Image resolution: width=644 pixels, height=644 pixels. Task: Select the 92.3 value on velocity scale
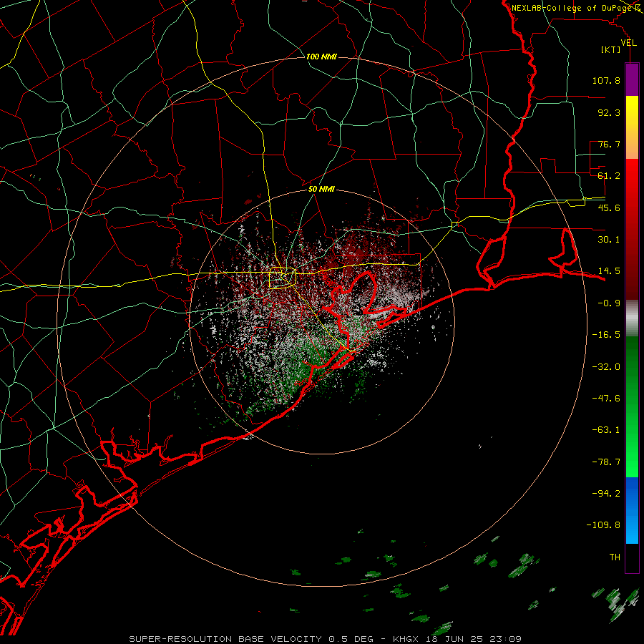coord(609,112)
